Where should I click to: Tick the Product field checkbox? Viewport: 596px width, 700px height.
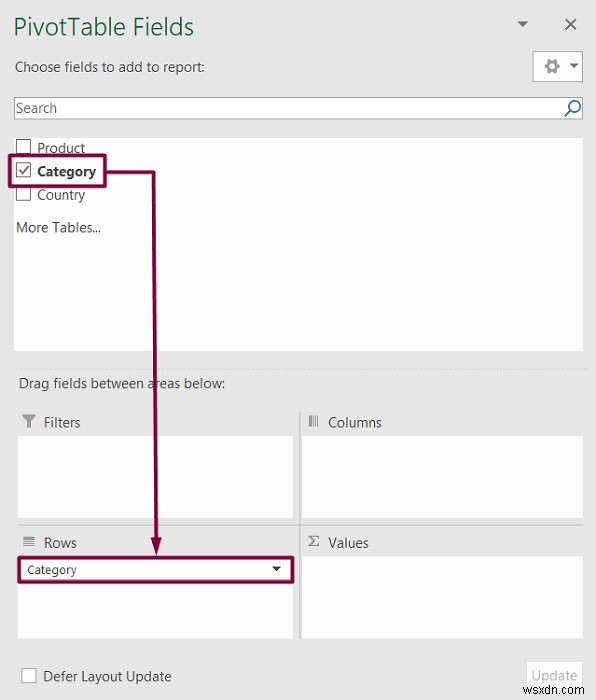(23, 146)
